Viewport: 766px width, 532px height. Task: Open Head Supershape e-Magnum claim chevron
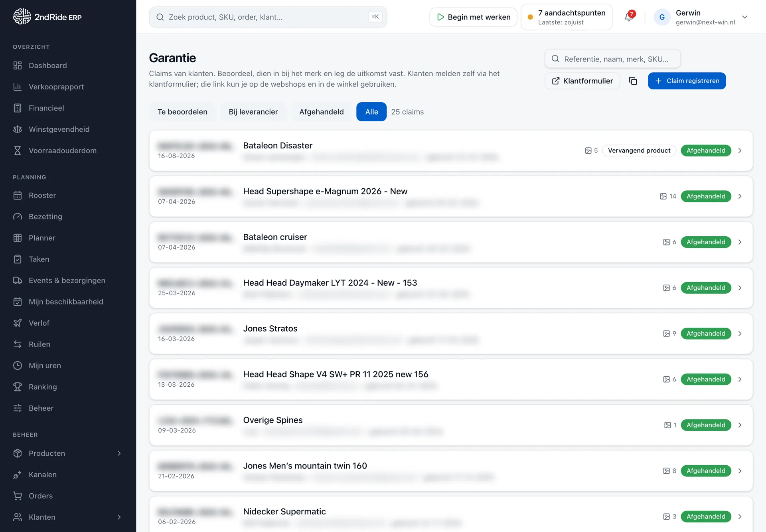[740, 196]
